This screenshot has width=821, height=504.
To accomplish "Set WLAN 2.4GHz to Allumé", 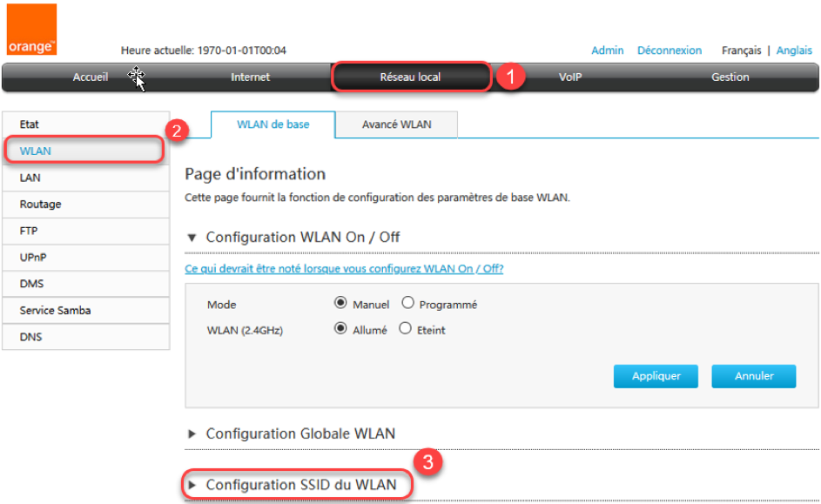I will pyautogui.click(x=340, y=330).
